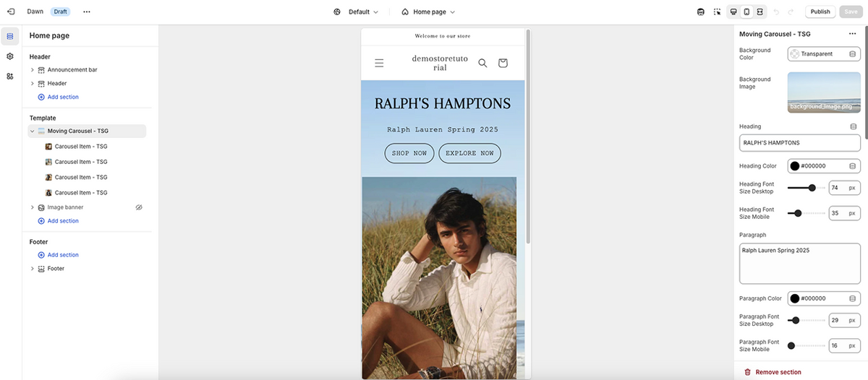Viewport: 868px width, 380px height.
Task: Expand the Image banner section
Action: coord(33,207)
